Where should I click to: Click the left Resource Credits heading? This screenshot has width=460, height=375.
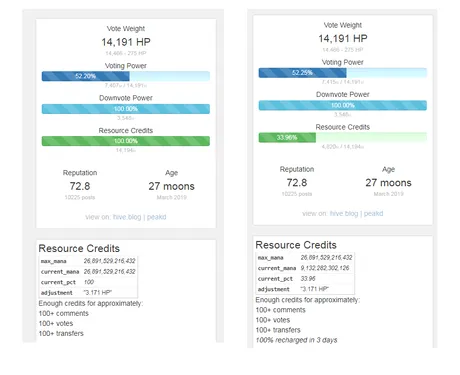click(79, 248)
